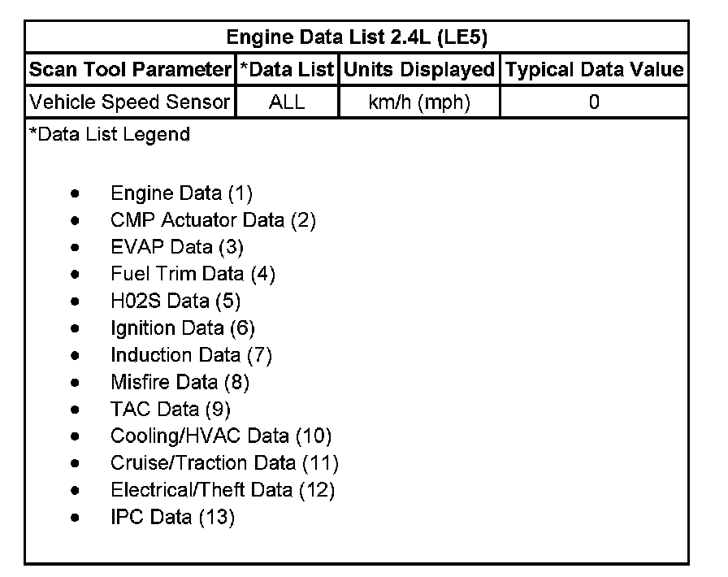
Task: Click Cooling/HVAC Data (10) entry
Action: (x=221, y=436)
